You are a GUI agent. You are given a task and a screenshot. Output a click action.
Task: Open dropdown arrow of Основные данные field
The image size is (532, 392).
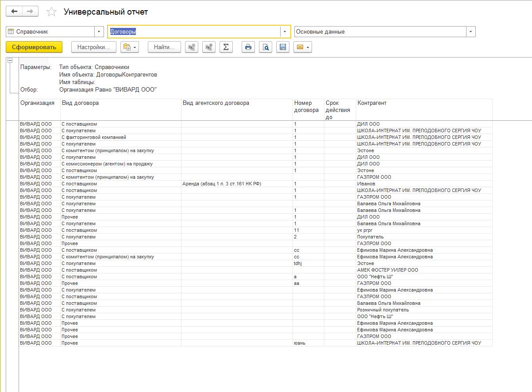(x=470, y=31)
